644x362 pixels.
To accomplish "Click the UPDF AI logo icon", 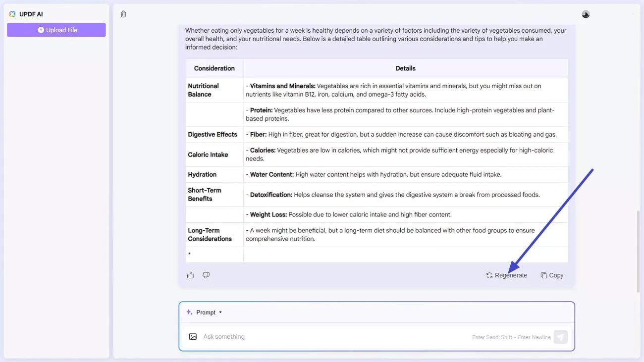I will (12, 14).
